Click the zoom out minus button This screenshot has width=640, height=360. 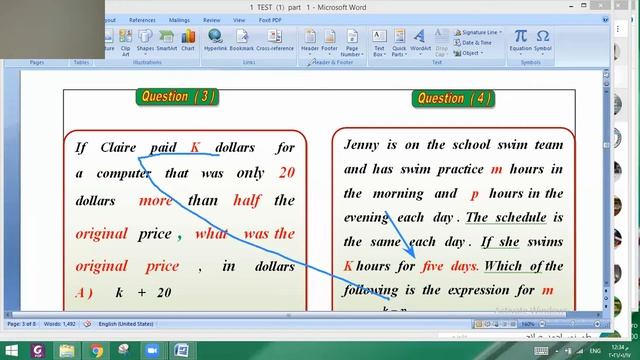tap(542, 324)
